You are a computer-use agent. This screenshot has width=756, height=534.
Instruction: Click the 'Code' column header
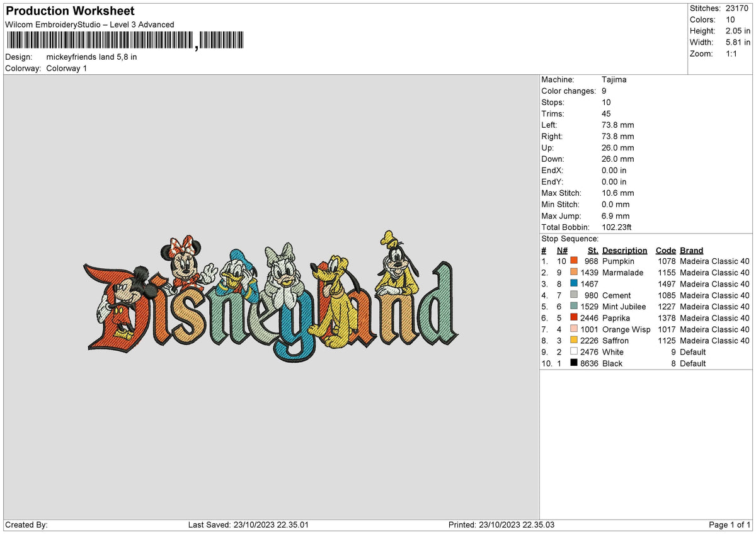[x=665, y=250]
